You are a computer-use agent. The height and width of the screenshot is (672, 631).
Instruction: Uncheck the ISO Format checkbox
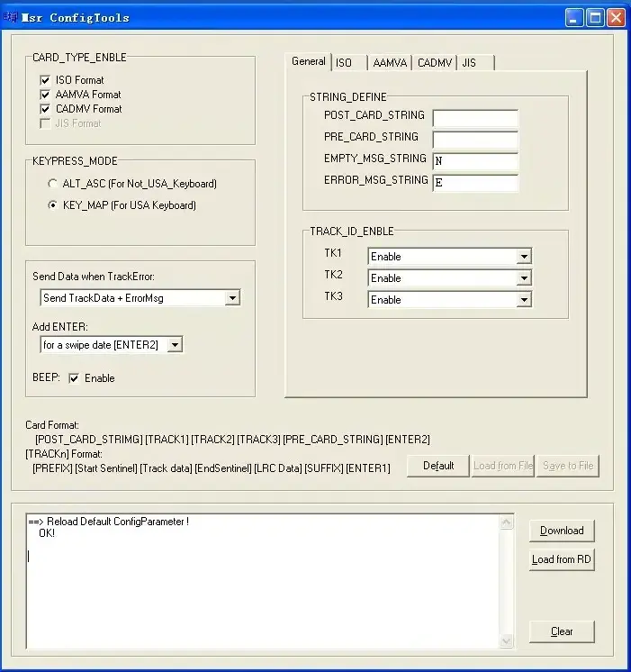pos(46,80)
